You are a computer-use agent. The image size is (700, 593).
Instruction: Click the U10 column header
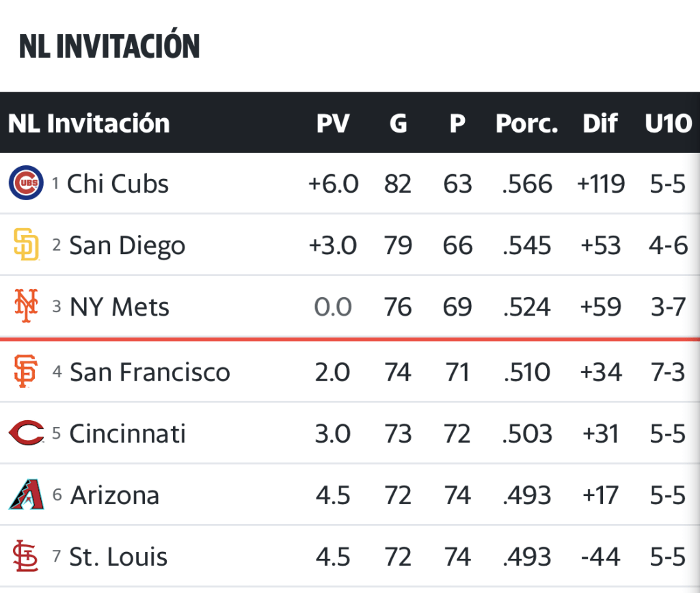[668, 124]
